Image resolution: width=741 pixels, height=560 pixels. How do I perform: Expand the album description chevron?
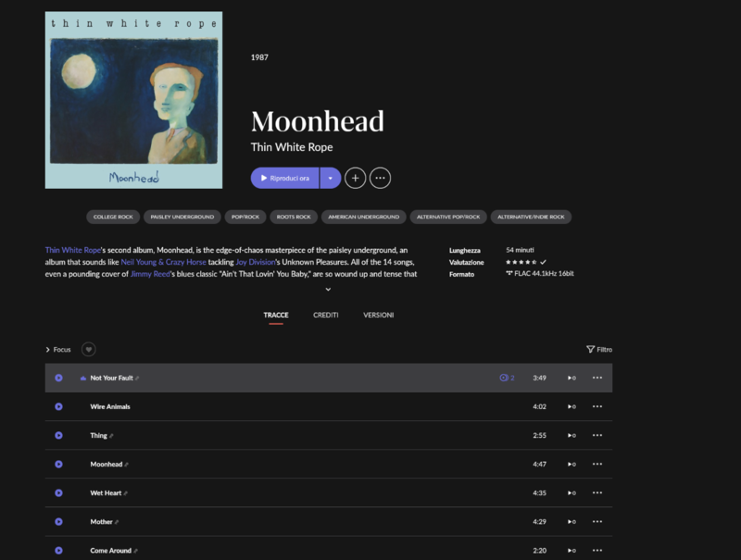[328, 289]
